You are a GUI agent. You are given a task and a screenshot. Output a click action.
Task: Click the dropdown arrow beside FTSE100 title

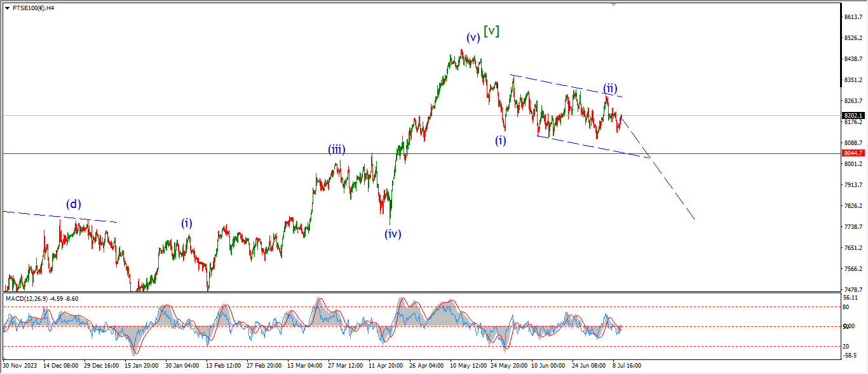point(7,8)
